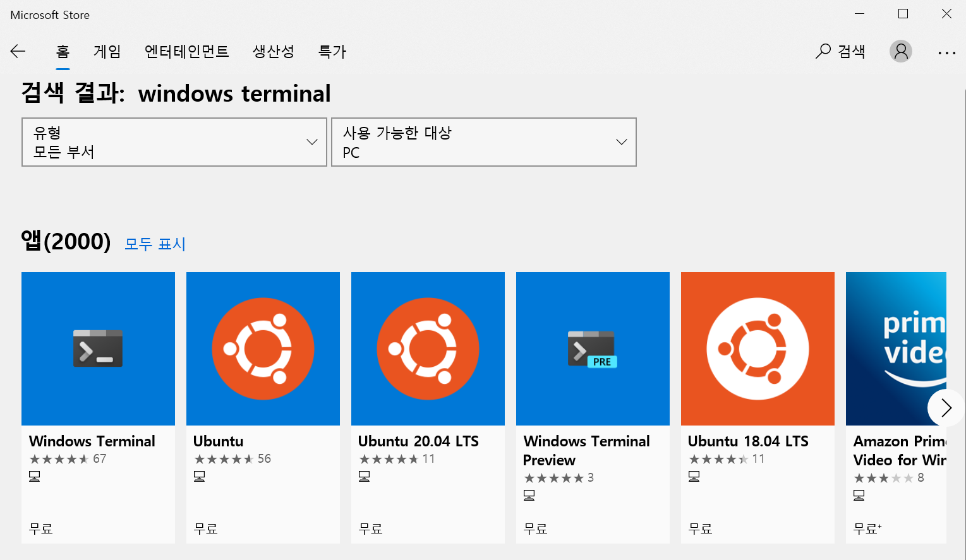The width and height of the screenshot is (966, 560).
Task: Click the Windows Terminal Preview title text
Action: coord(586,451)
